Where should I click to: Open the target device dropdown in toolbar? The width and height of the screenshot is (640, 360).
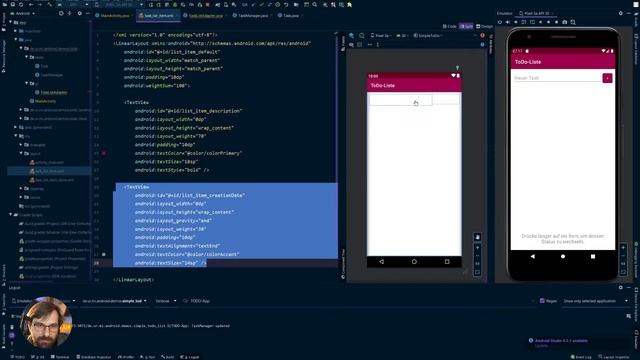[x=118, y=5]
